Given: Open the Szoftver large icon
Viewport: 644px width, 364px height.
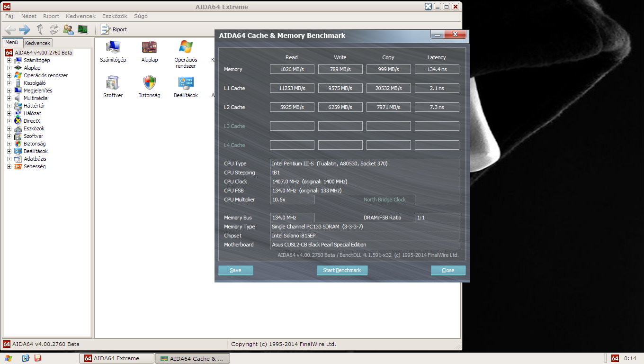Looking at the screenshot, I should [113, 86].
